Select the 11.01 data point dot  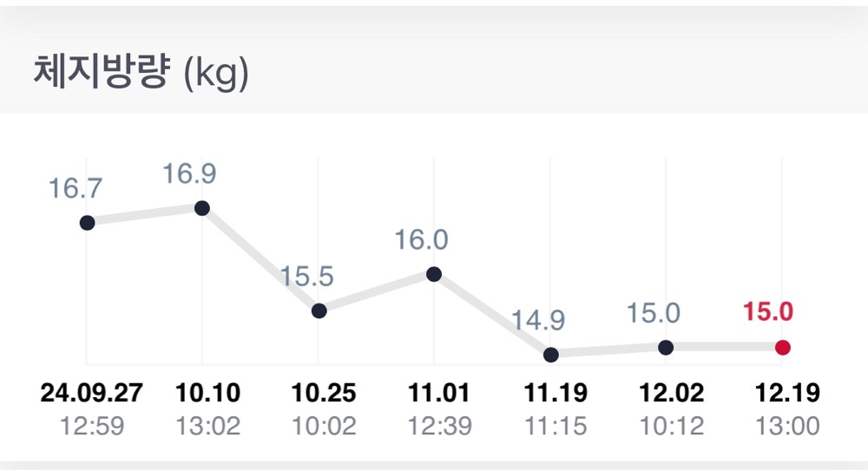click(434, 274)
